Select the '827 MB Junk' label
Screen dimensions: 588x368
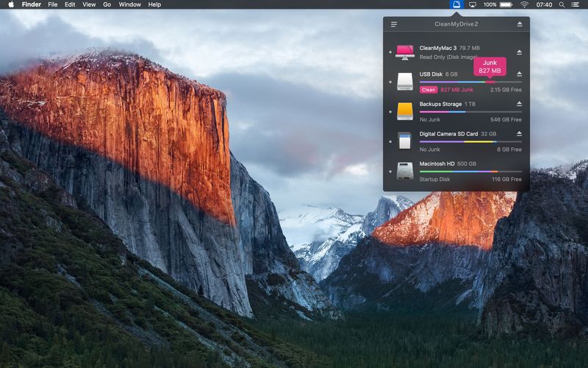(x=456, y=90)
